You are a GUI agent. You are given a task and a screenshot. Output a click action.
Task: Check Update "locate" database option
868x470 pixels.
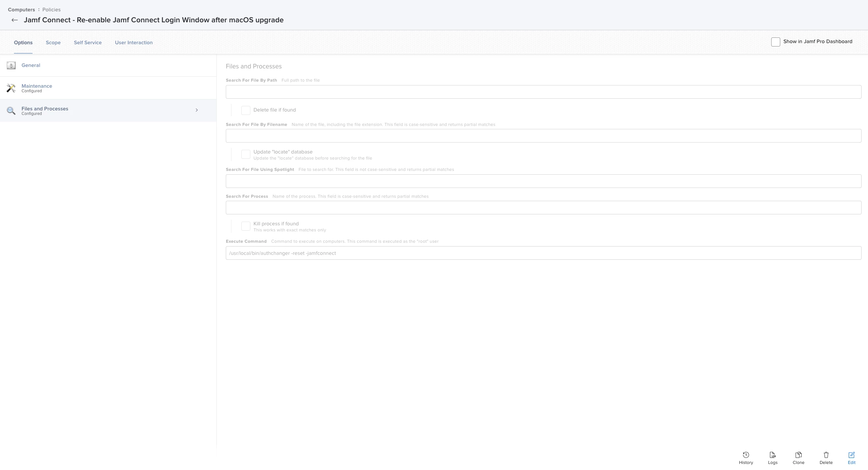coord(246,154)
